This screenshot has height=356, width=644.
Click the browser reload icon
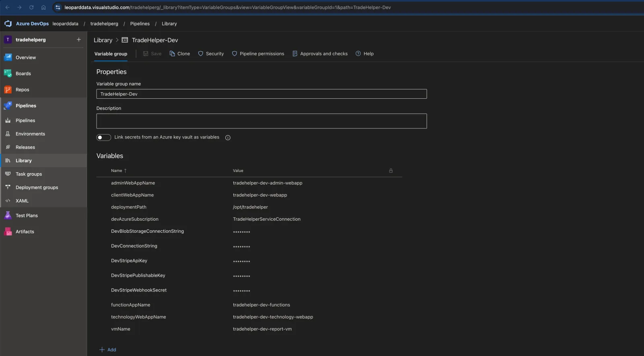(x=31, y=7)
